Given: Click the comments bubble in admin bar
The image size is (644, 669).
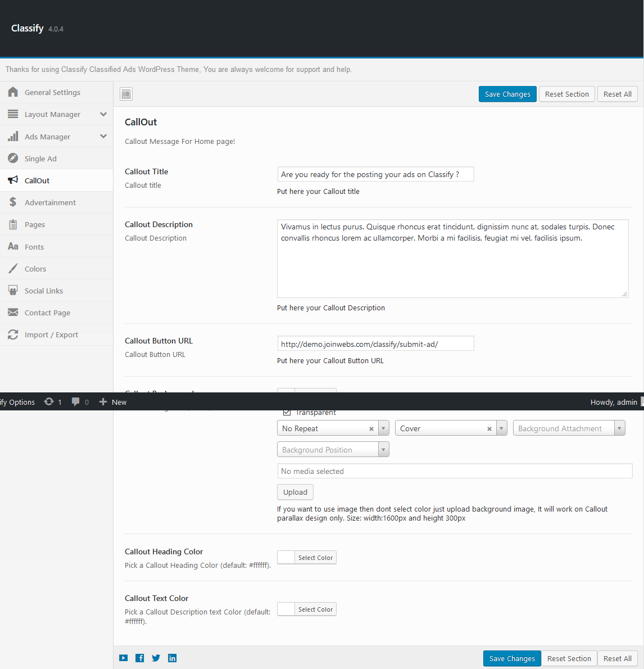Looking at the screenshot, I should 75,401.
